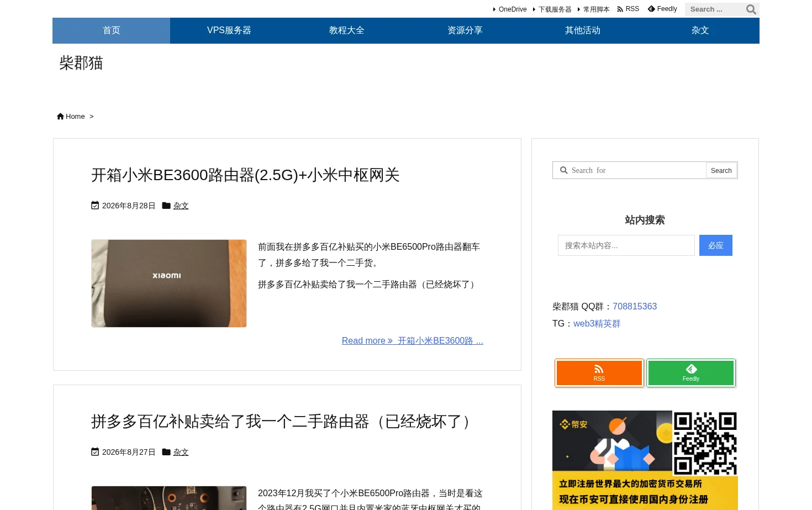
Task: Open the 下载服务器 top link
Action: tap(555, 9)
